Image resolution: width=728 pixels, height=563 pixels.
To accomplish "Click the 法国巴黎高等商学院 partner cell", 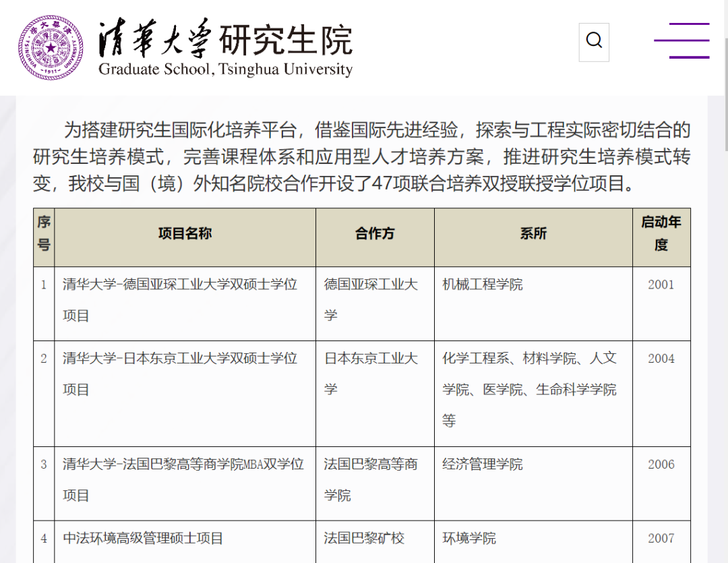I will 375,483.
